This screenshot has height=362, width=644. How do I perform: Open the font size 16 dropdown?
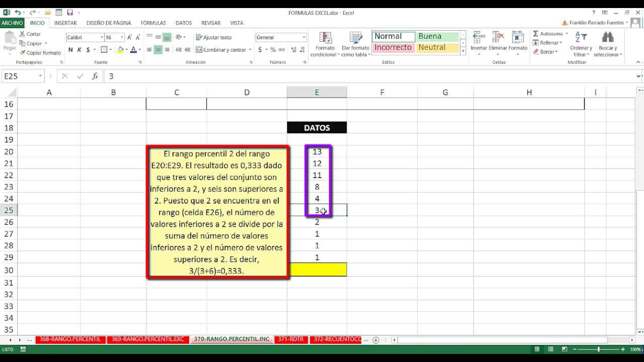[122, 37]
